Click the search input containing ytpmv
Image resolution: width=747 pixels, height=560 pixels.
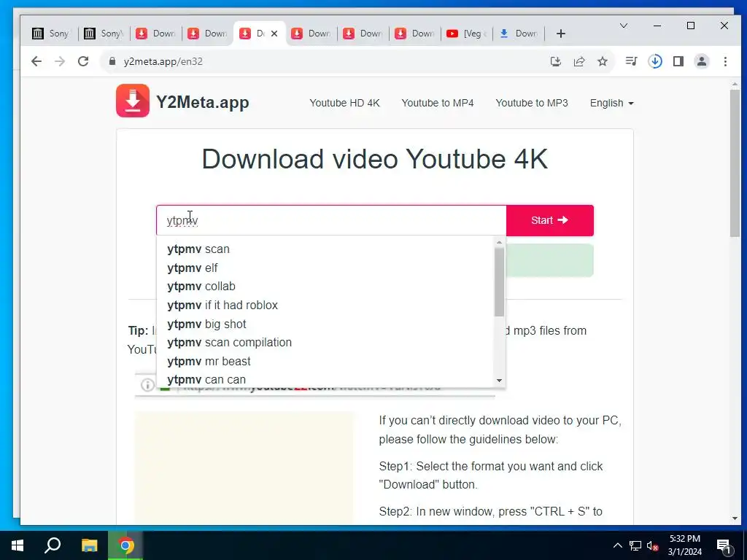(331, 220)
